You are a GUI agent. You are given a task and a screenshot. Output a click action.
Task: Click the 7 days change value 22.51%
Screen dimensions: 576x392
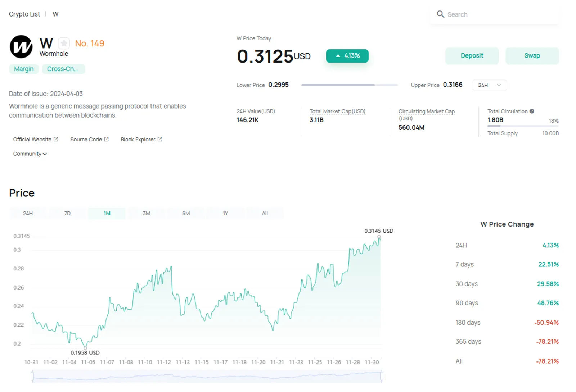[x=548, y=264]
